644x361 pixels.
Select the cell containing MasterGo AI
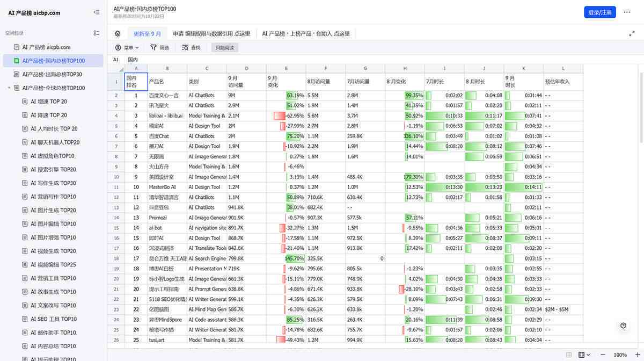click(167, 187)
